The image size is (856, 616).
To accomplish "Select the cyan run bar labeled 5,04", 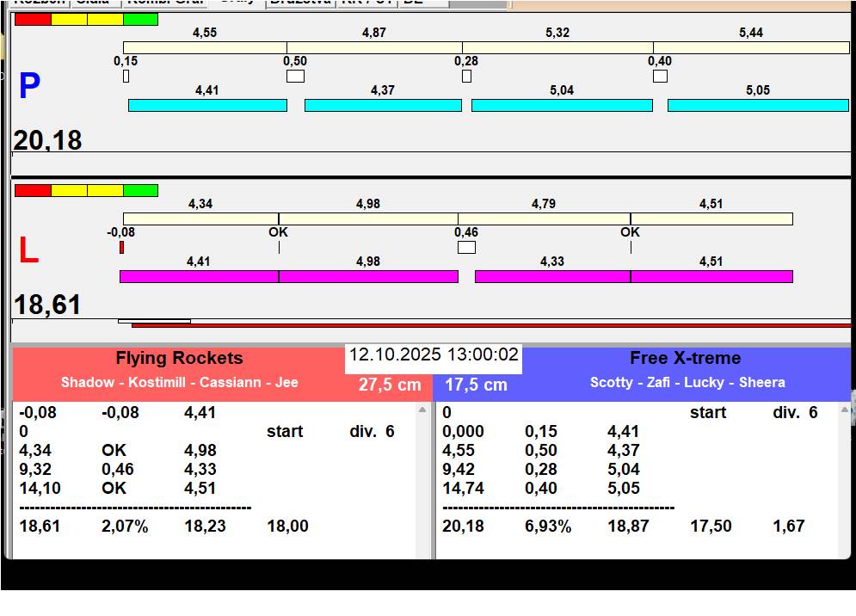I will click(x=563, y=106).
